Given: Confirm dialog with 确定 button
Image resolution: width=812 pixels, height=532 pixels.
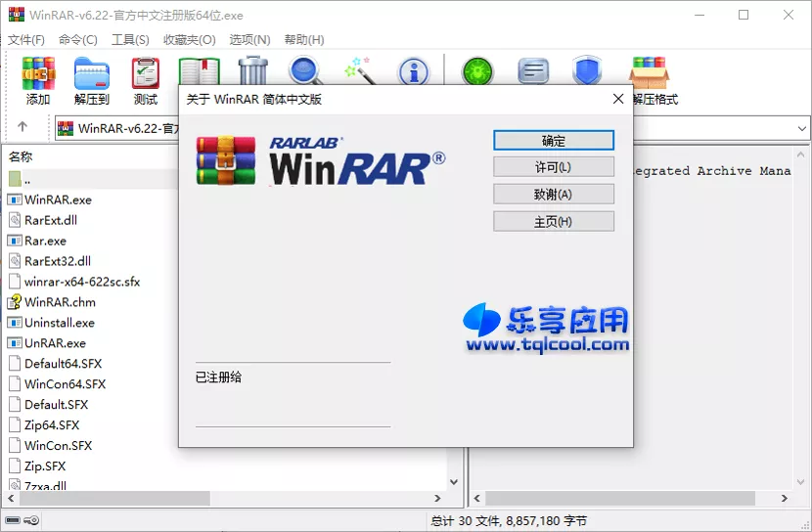Looking at the screenshot, I should (x=554, y=140).
